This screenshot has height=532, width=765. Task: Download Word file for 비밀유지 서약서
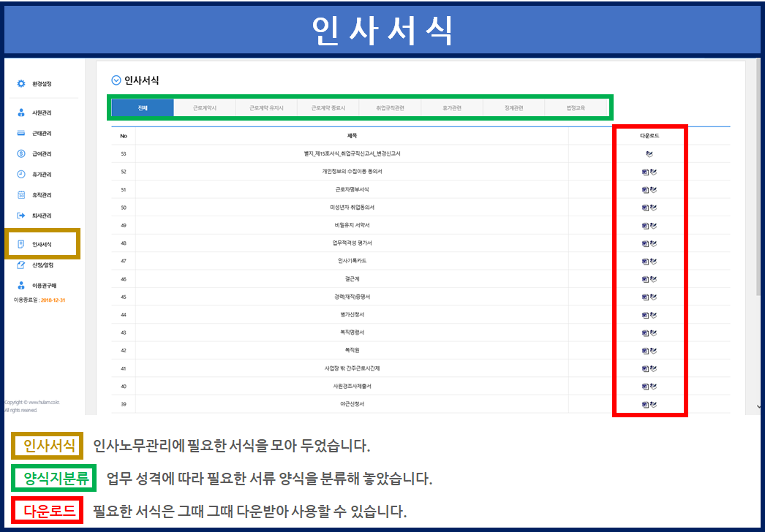point(646,225)
